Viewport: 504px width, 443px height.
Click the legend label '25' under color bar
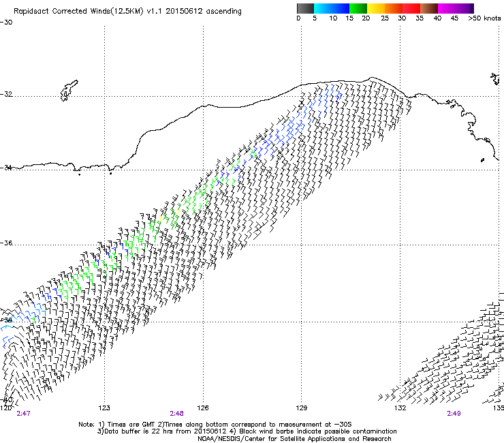click(385, 18)
